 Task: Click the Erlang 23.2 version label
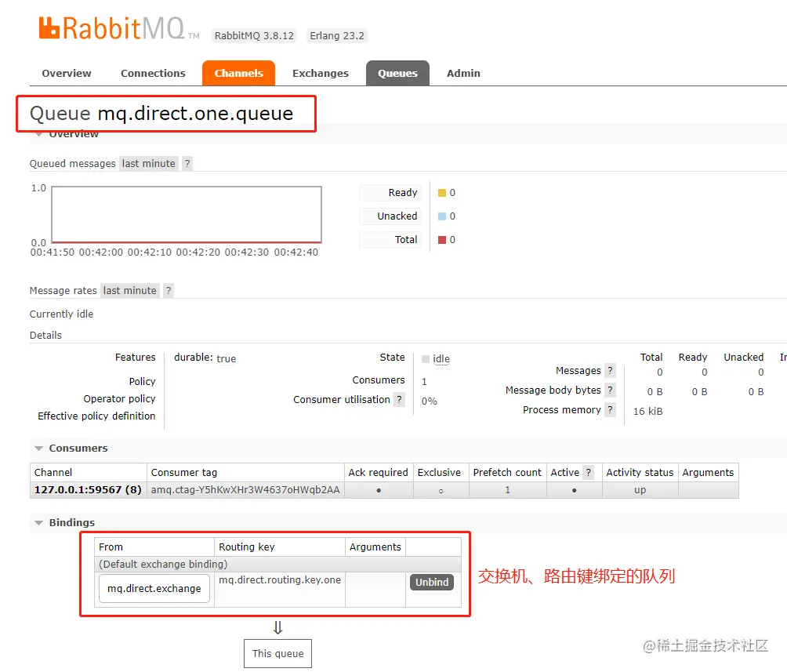(x=337, y=36)
